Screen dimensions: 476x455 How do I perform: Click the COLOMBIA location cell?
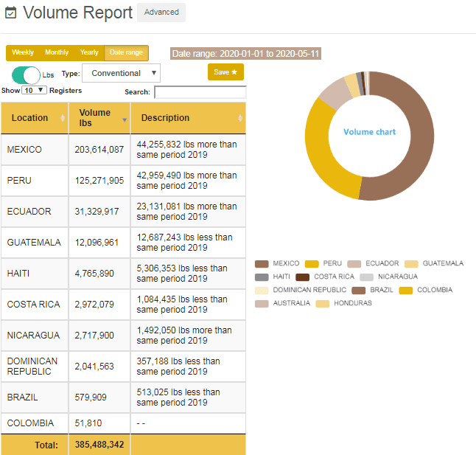tap(35, 423)
